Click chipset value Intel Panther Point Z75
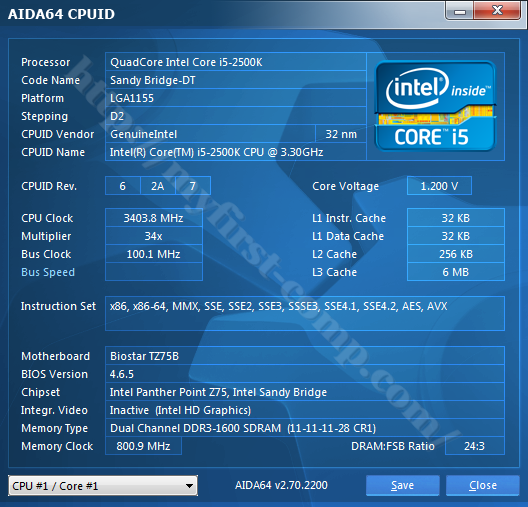Screen dimensions: 528x507 pos(305,392)
